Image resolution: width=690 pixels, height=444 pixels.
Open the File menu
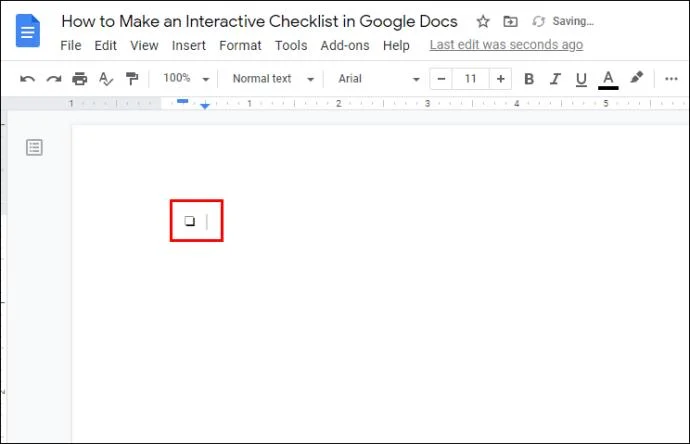coord(71,45)
